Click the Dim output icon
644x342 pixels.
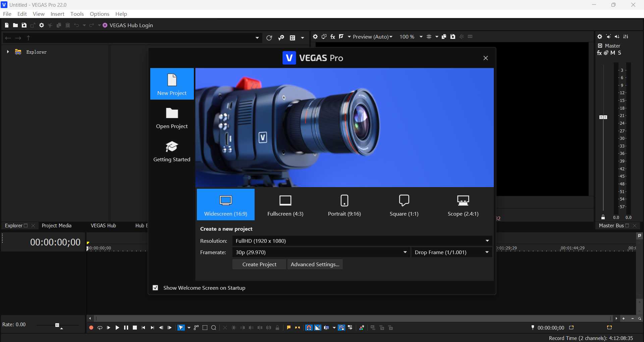(x=617, y=37)
